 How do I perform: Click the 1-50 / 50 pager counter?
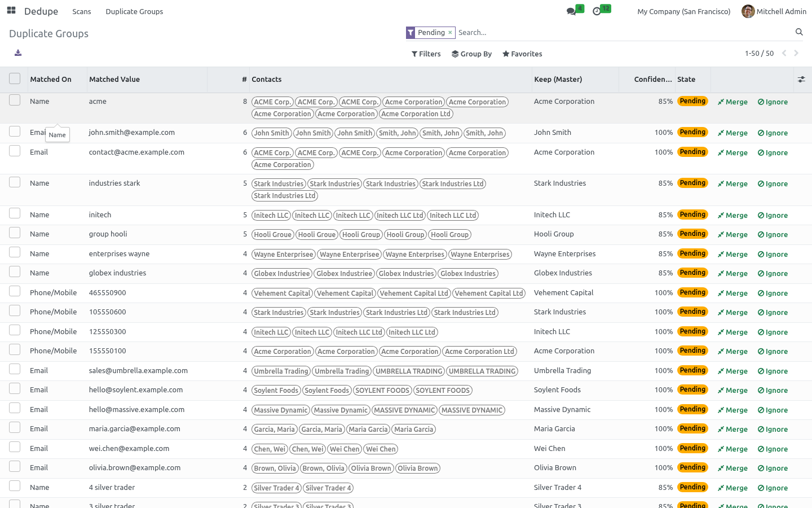tap(759, 54)
